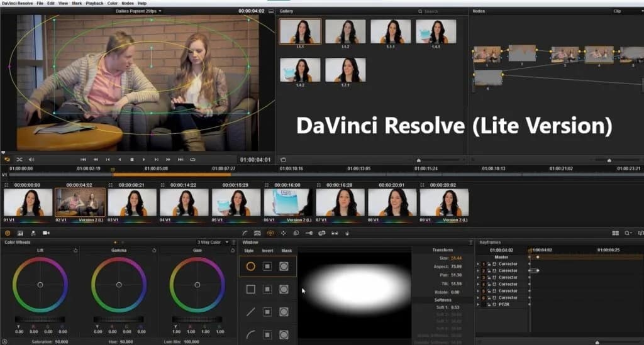Click the Gain master wheel slider
The width and height of the screenshot is (644, 345).
(x=197, y=319)
